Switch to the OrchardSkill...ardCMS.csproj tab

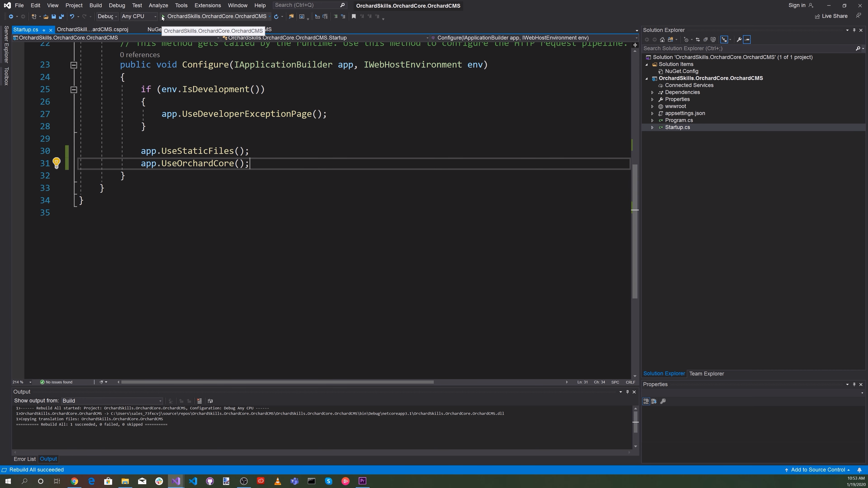[92, 30]
